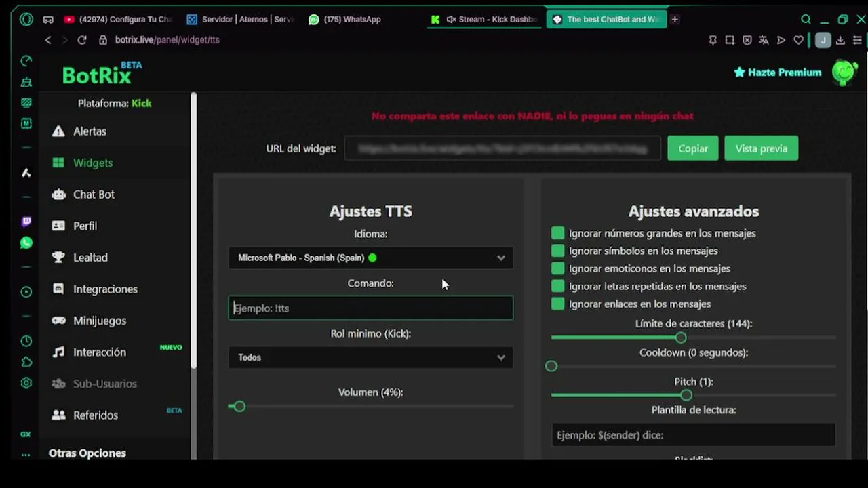Bookmark page with the heart icon
Viewport: 868px width, 488px height.
point(799,41)
